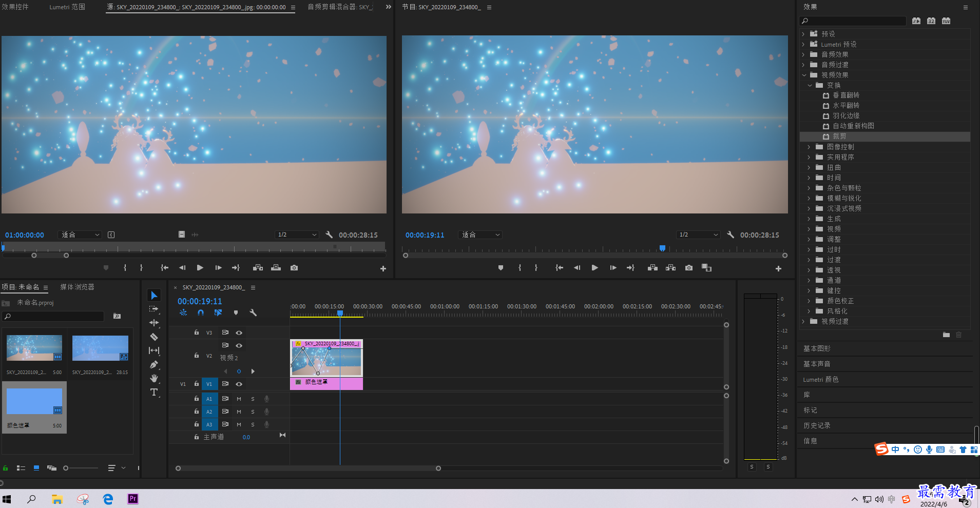Image resolution: width=980 pixels, height=508 pixels.
Task: Open program monitor zoom level 适合 dropdown
Action: pyautogui.click(x=481, y=235)
